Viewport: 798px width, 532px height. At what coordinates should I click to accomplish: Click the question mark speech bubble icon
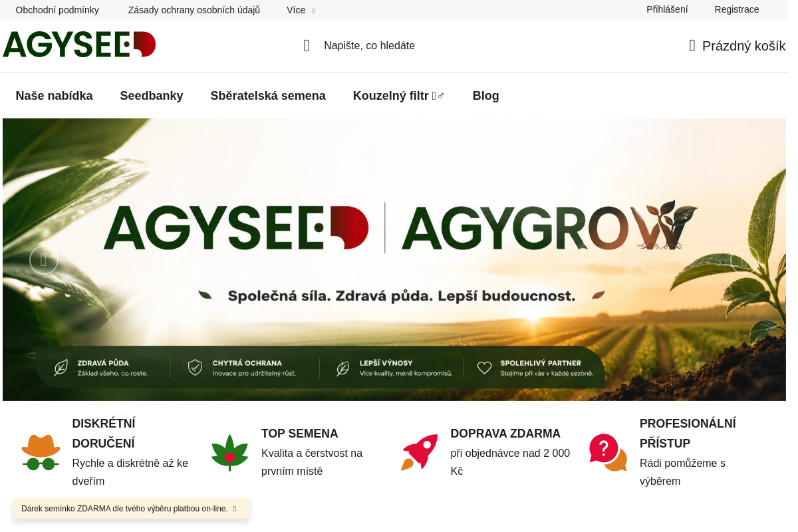pos(608,452)
